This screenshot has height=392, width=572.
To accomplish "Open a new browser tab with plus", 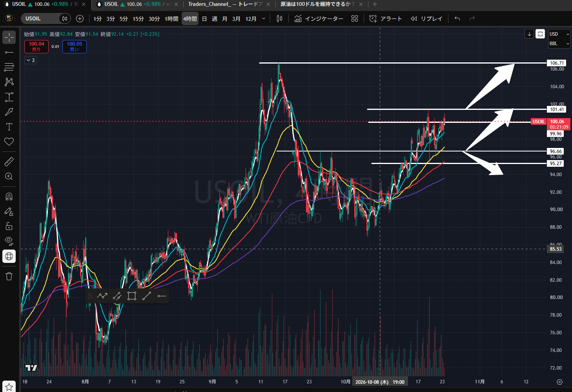I will point(375,4).
